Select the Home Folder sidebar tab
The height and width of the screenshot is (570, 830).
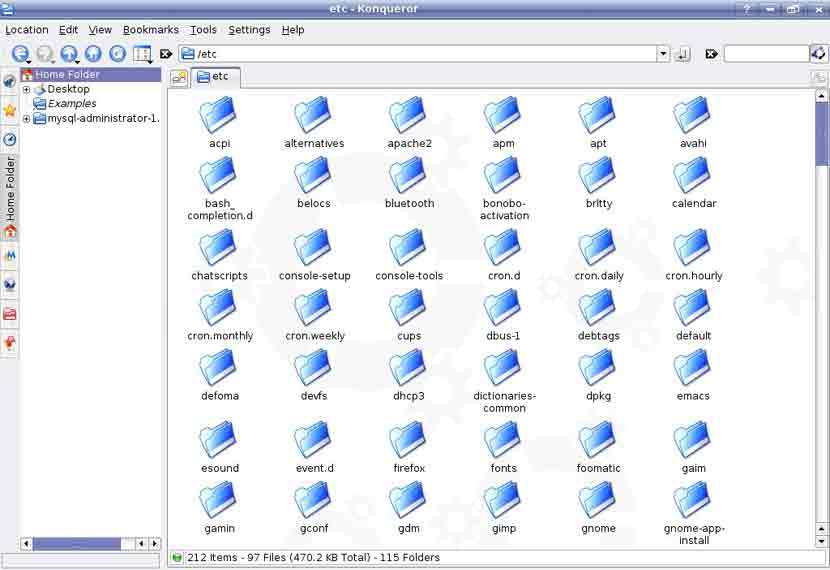(x=10, y=196)
